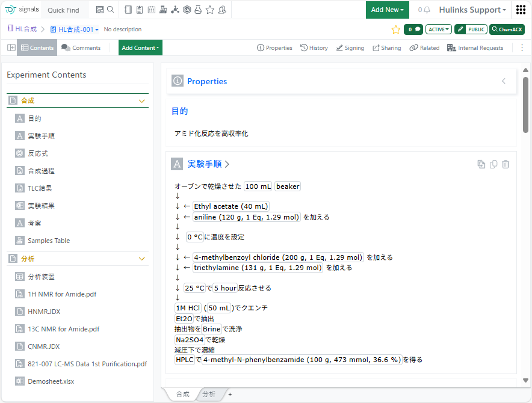This screenshot has height=403, width=532.
Task: Expand the ACTIVE status dropdown
Action: pos(438,29)
